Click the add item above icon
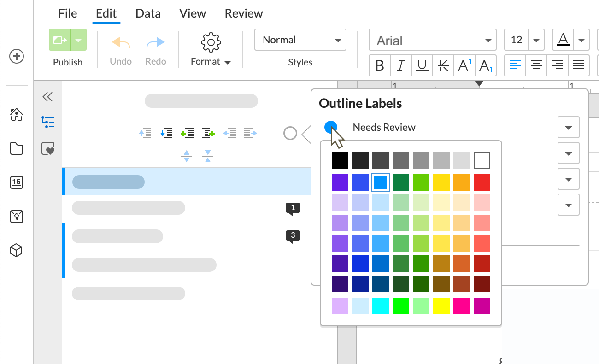The height and width of the screenshot is (364, 599). pyautogui.click(x=187, y=133)
